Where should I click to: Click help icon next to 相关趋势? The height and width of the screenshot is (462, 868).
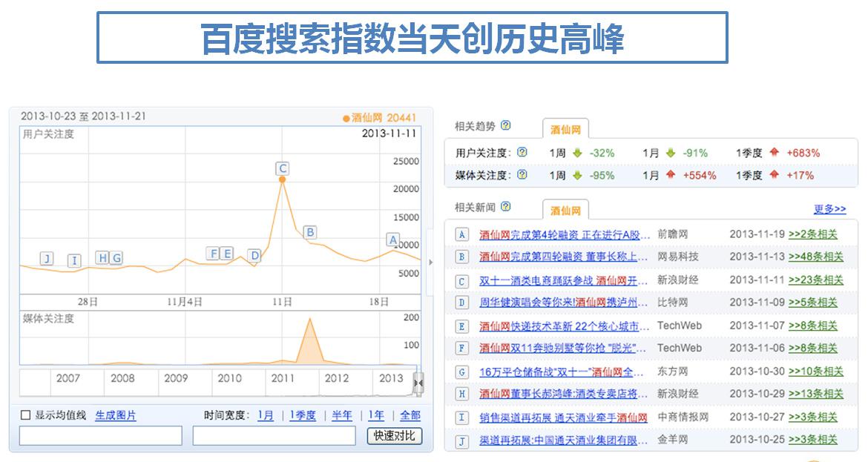(506, 126)
